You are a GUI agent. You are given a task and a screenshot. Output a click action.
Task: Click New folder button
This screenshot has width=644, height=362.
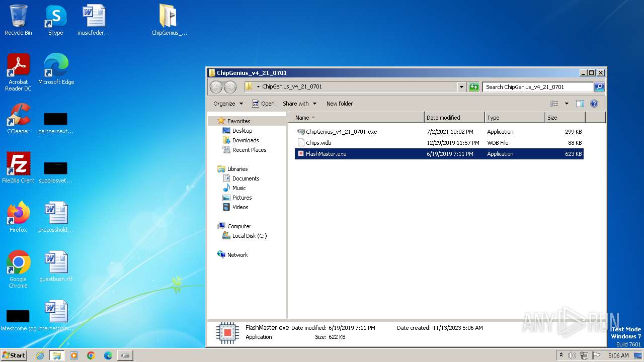pos(340,104)
